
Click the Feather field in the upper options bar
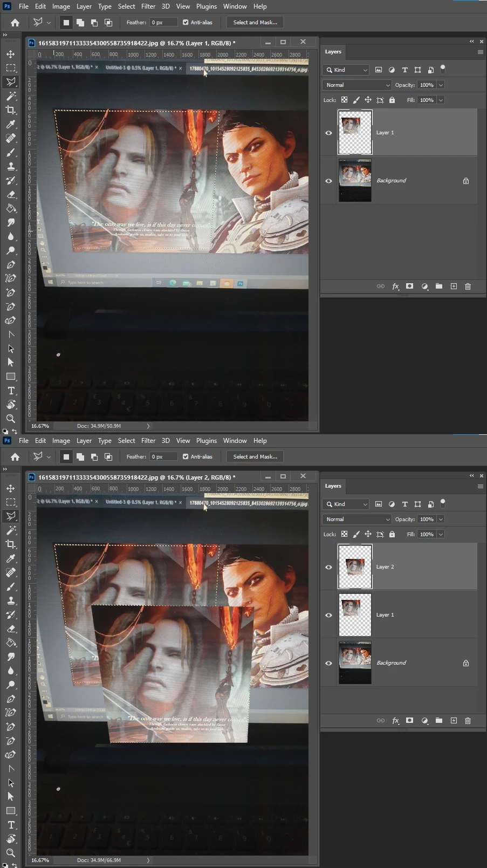click(164, 23)
